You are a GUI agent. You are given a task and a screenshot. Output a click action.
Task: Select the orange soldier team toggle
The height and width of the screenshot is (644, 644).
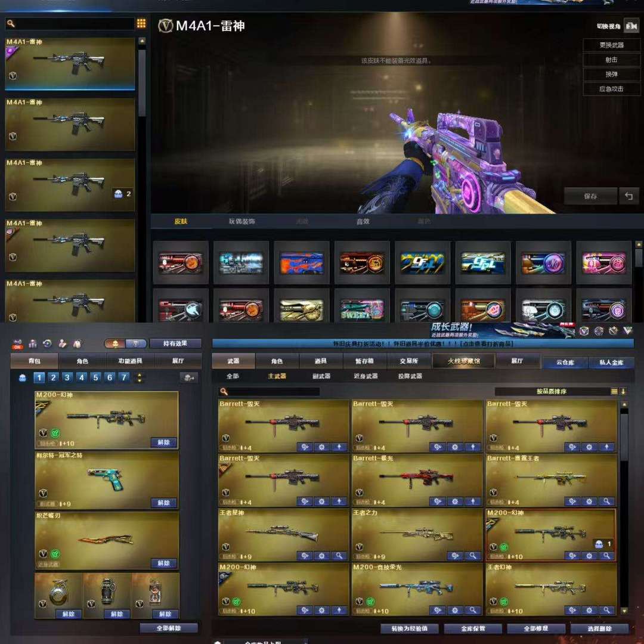(115, 343)
